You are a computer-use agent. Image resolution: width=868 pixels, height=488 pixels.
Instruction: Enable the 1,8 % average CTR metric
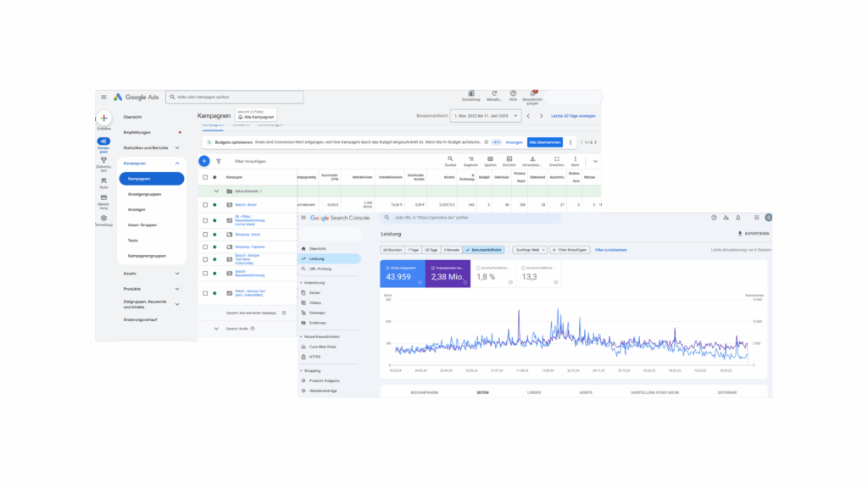(493, 274)
